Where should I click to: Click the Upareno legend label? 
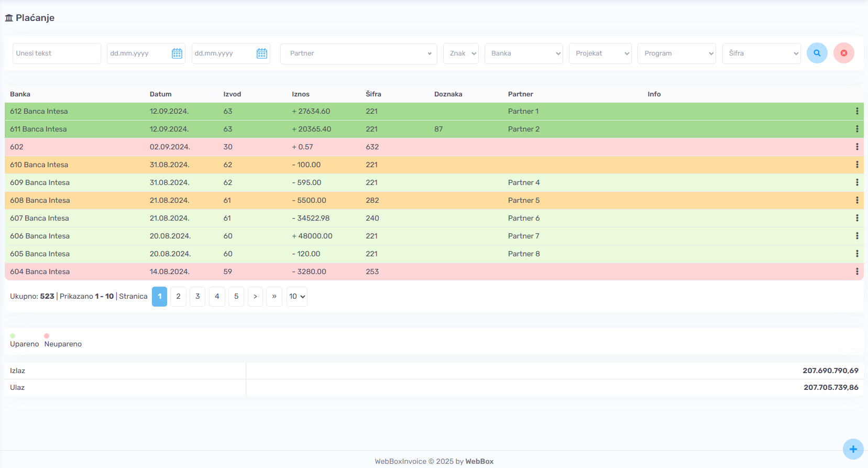[x=25, y=344]
